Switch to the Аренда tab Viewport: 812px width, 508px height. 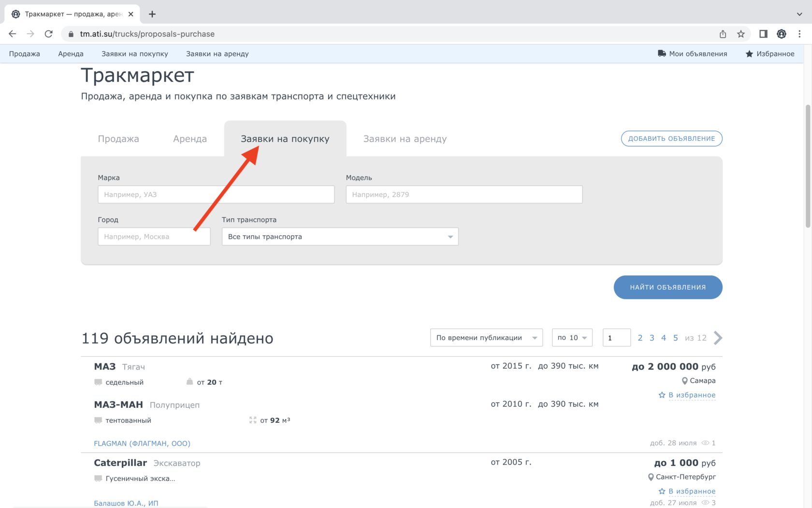click(190, 139)
